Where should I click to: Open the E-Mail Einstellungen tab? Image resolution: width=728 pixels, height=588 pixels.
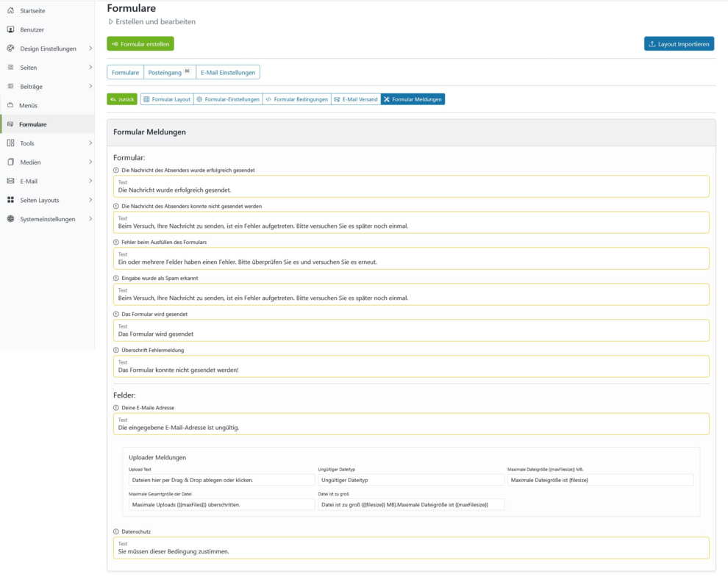228,73
